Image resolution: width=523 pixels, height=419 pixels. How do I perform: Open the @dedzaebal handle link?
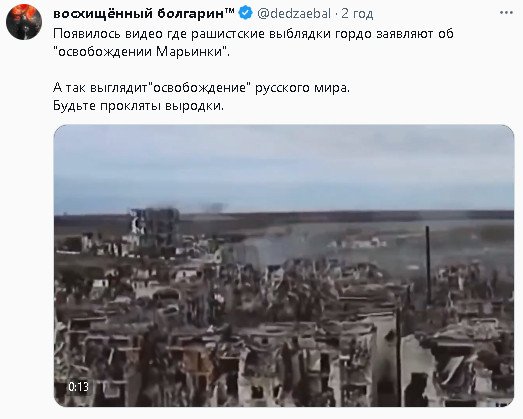294,14
